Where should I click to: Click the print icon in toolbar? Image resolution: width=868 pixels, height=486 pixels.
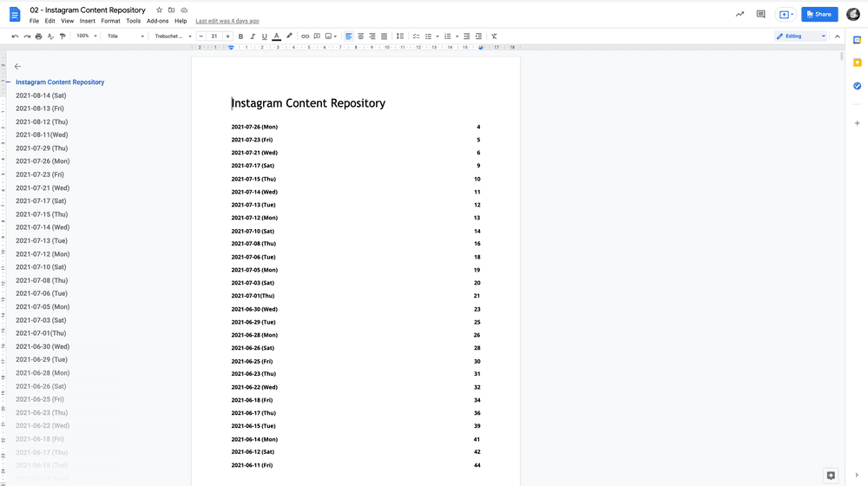pyautogui.click(x=38, y=36)
